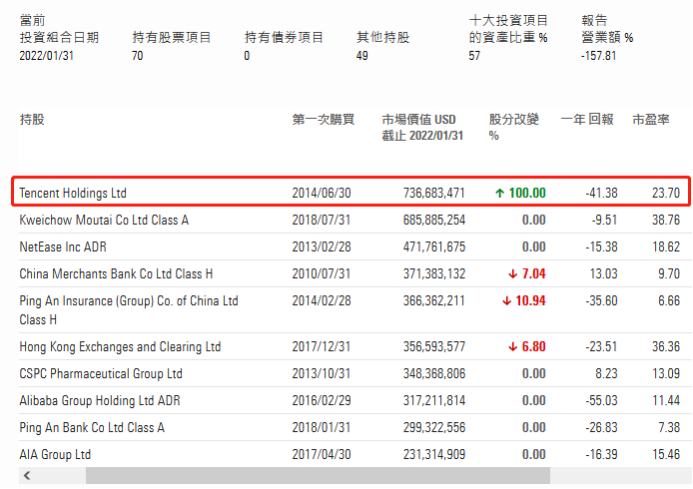Viewport: 693px width, 489px height.
Task: Sort by 持股 column header
Action: (32, 120)
